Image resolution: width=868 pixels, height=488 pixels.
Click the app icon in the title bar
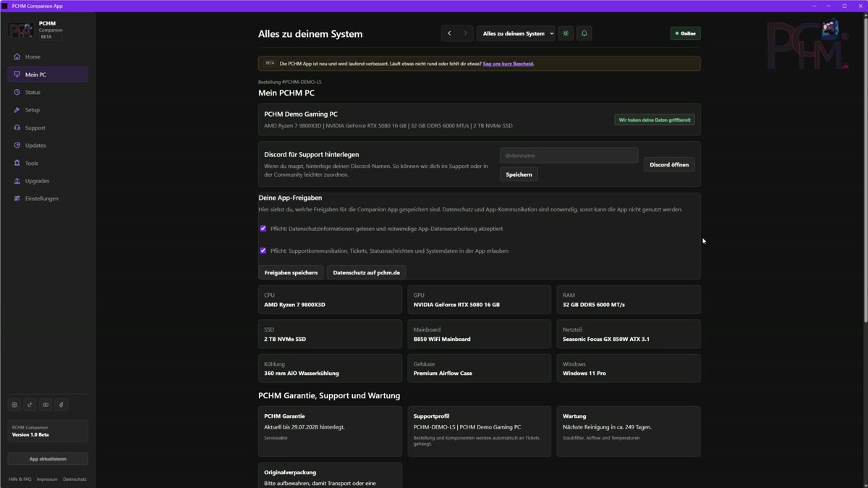point(5,6)
